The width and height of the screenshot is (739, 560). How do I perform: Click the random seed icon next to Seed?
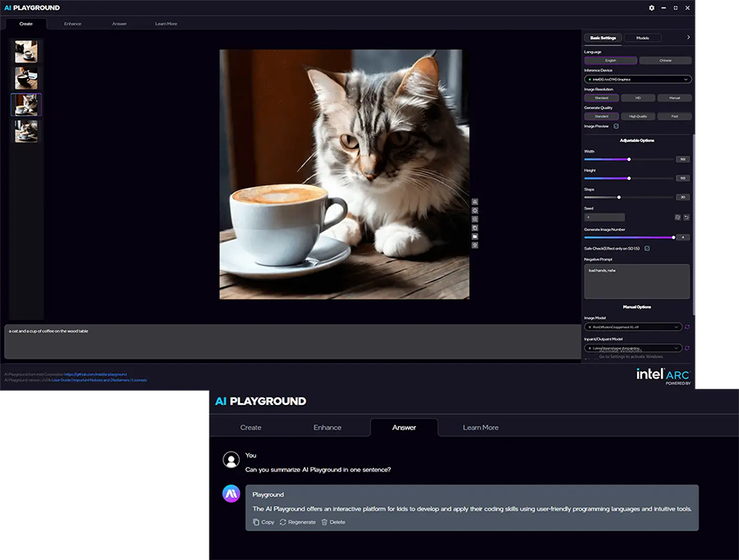click(x=677, y=218)
